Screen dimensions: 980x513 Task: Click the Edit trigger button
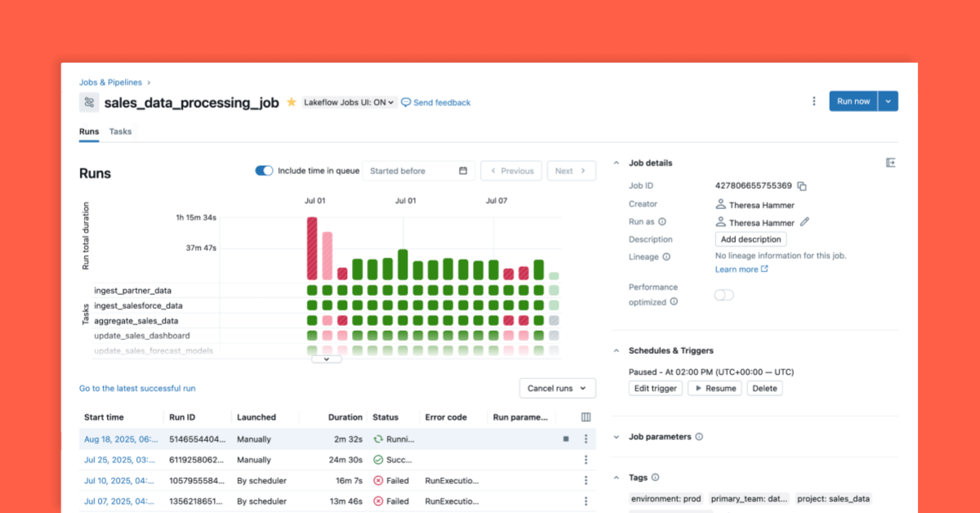point(656,388)
